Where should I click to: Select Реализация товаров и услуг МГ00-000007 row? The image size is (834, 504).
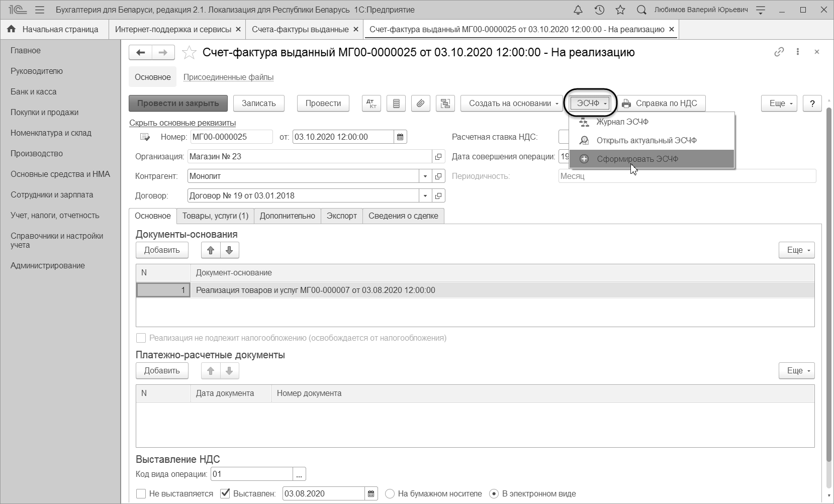[x=475, y=290]
